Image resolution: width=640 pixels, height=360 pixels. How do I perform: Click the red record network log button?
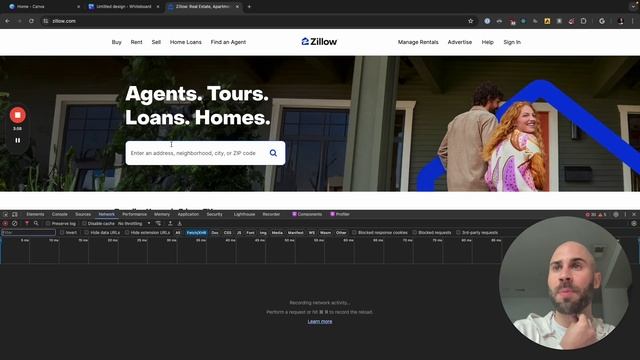click(5, 224)
